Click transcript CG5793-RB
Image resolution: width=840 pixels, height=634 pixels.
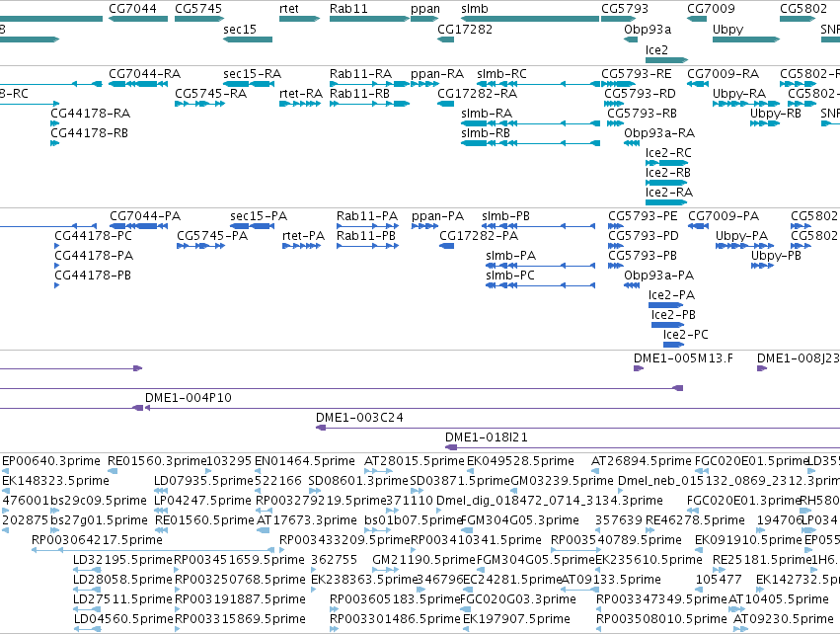click(616, 123)
